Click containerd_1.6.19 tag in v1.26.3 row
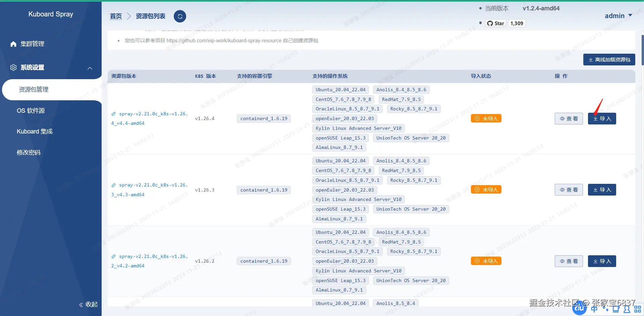The height and width of the screenshot is (316, 644). (264, 190)
